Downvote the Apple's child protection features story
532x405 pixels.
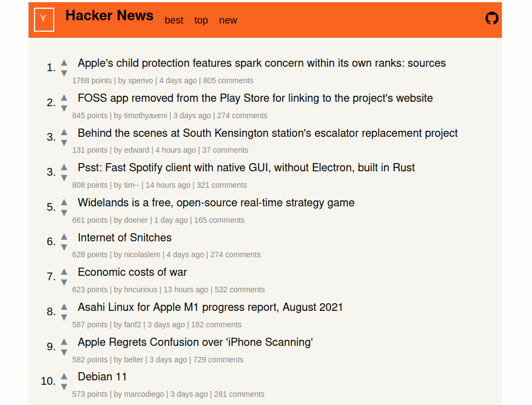64,73
